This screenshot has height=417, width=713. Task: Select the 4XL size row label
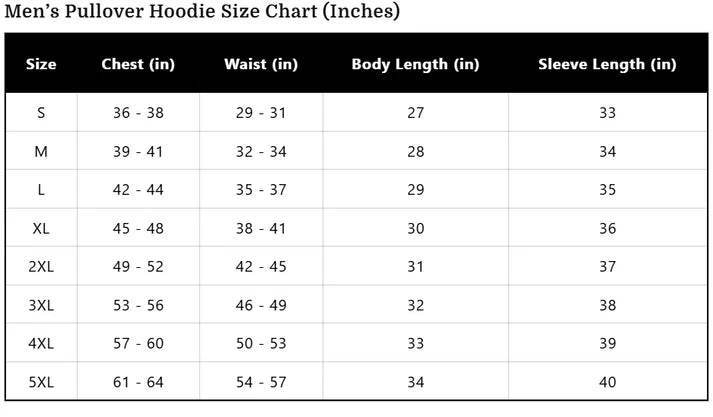(41, 344)
